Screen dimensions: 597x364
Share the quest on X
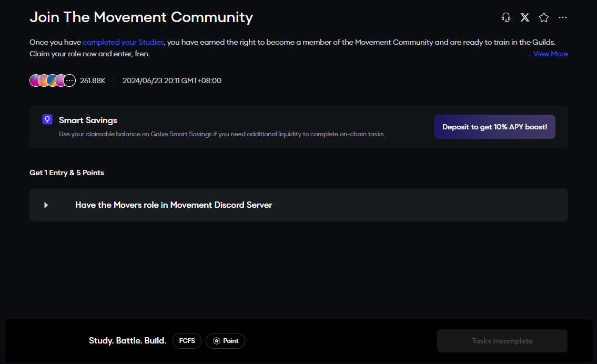pos(524,17)
